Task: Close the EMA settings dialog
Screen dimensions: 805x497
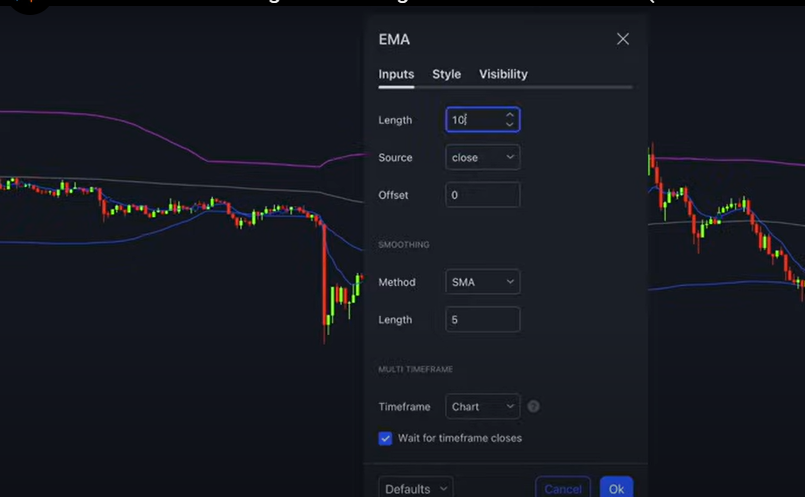Action: pos(623,39)
